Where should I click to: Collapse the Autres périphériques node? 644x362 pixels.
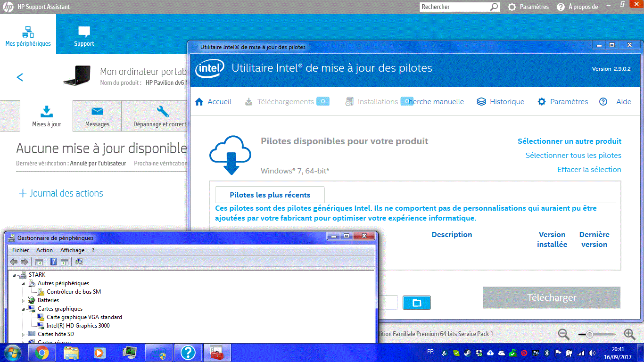click(24, 283)
